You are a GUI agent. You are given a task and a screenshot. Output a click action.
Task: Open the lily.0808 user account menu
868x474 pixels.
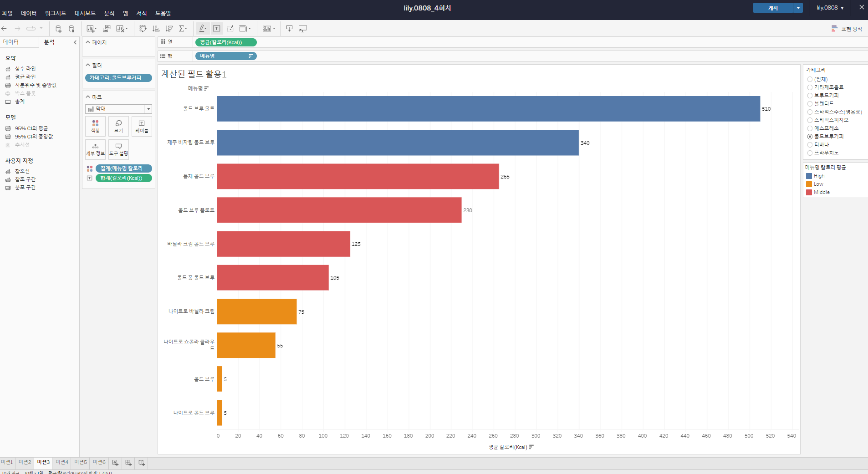[830, 8]
